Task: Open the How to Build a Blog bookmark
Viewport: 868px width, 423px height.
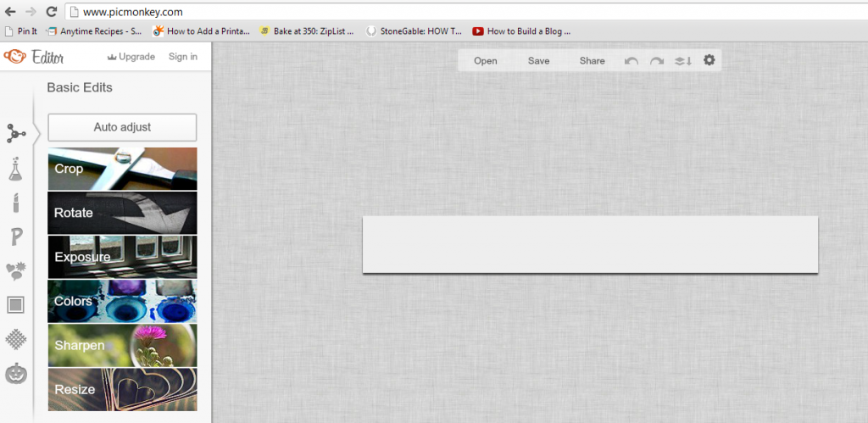Action: [x=522, y=31]
